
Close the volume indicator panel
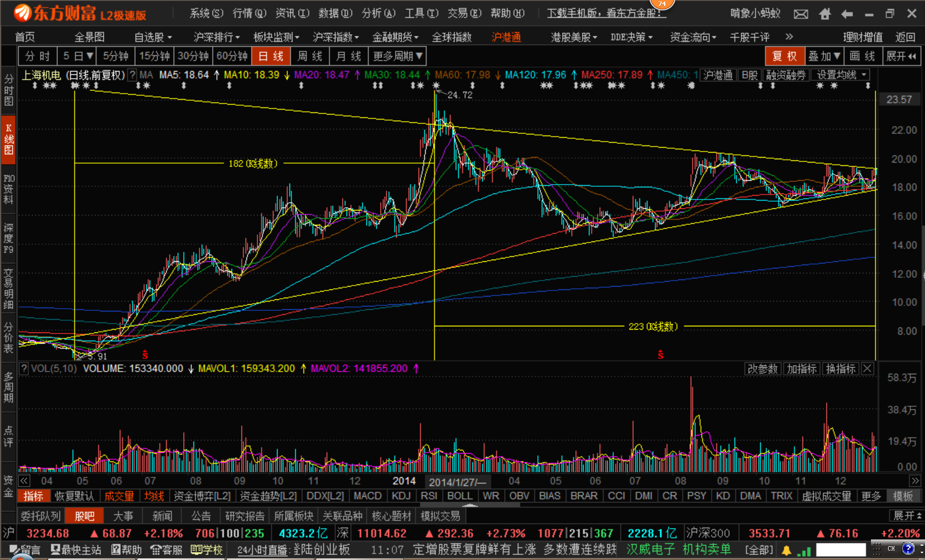point(867,368)
